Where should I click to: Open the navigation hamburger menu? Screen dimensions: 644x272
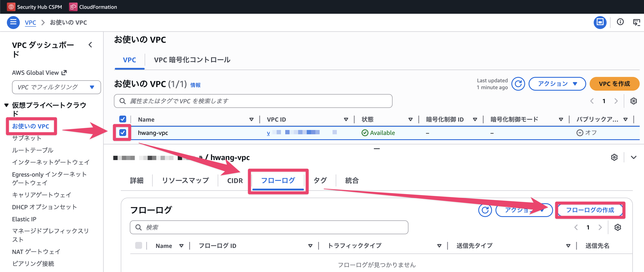[13, 22]
